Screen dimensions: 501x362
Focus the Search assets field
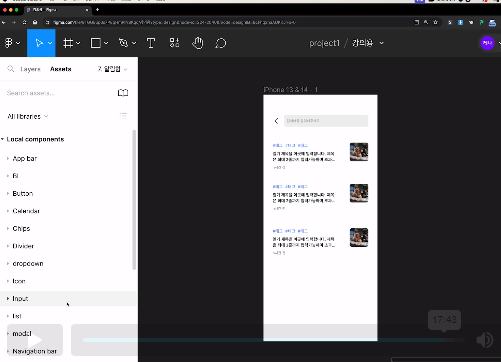[x=60, y=93]
